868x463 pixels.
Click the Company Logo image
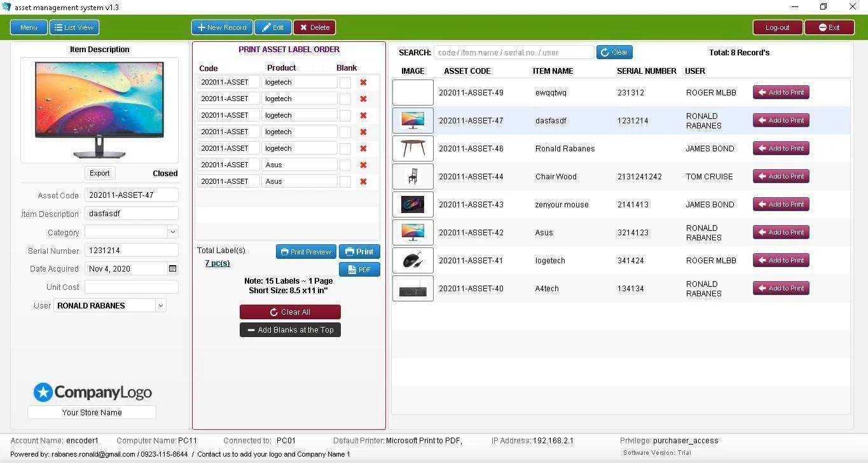click(x=92, y=392)
